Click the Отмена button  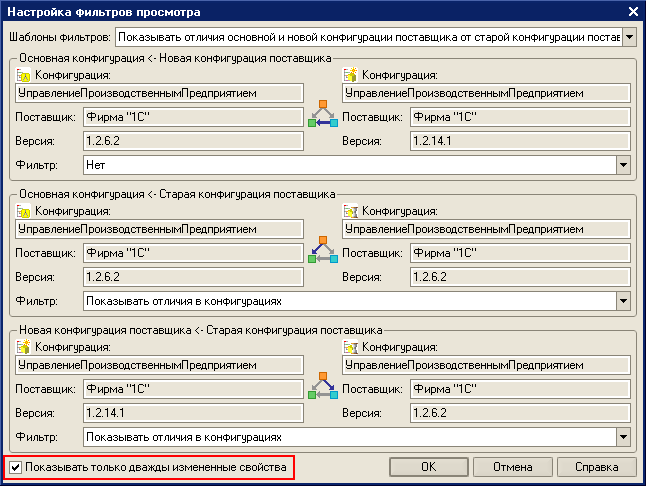pos(513,467)
